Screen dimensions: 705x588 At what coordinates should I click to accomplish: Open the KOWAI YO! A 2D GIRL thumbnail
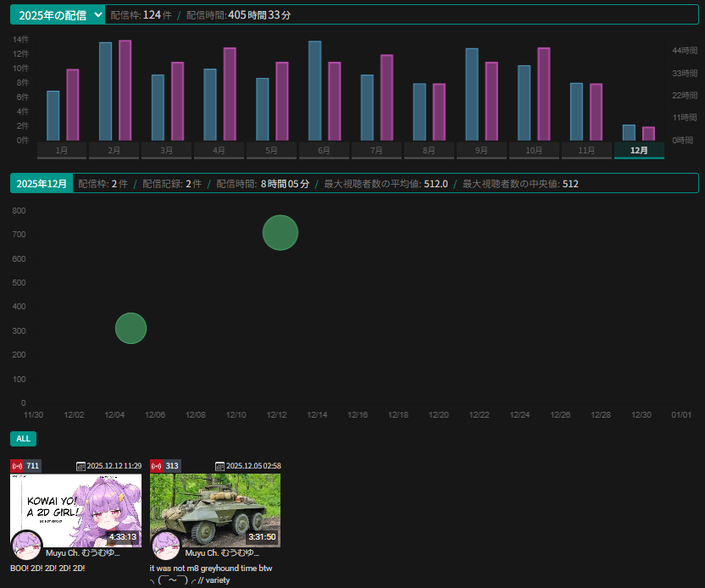tap(75, 510)
